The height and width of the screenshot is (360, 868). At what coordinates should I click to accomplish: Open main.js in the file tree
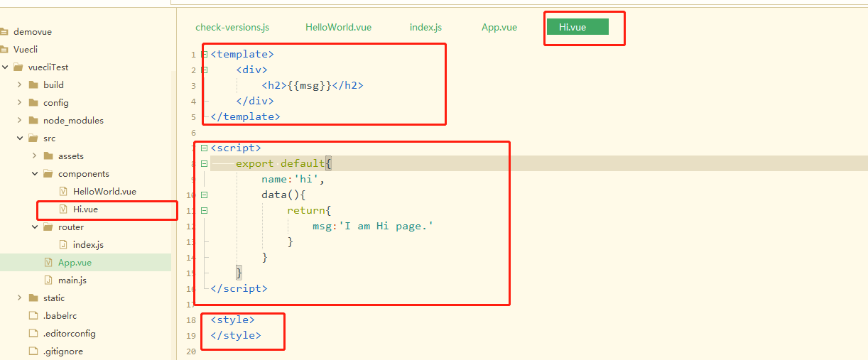click(x=72, y=280)
